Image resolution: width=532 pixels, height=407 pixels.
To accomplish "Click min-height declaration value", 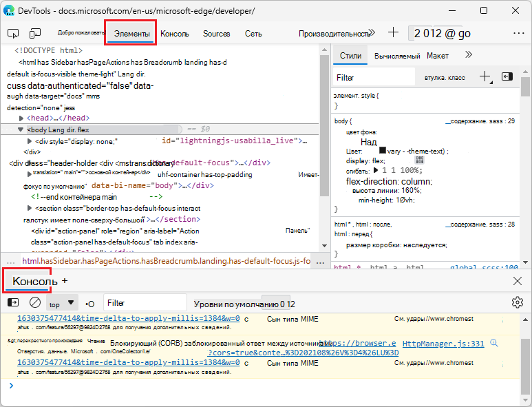I will click(x=405, y=200).
